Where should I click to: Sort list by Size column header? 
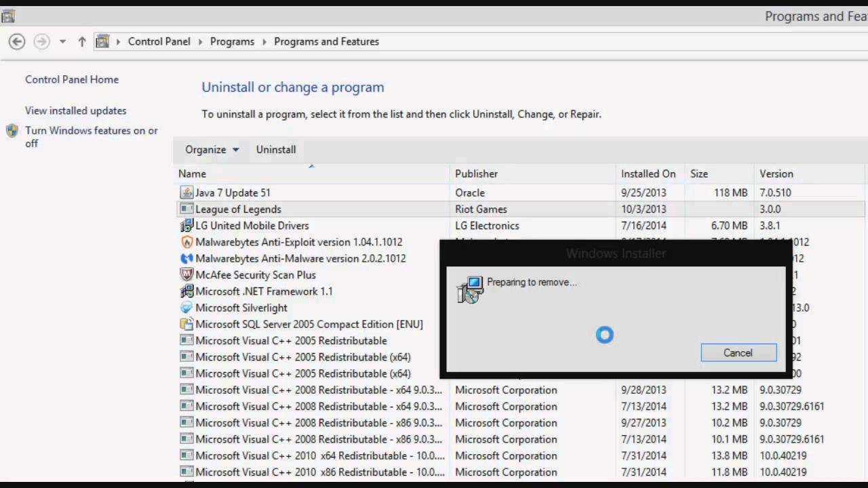click(719, 174)
